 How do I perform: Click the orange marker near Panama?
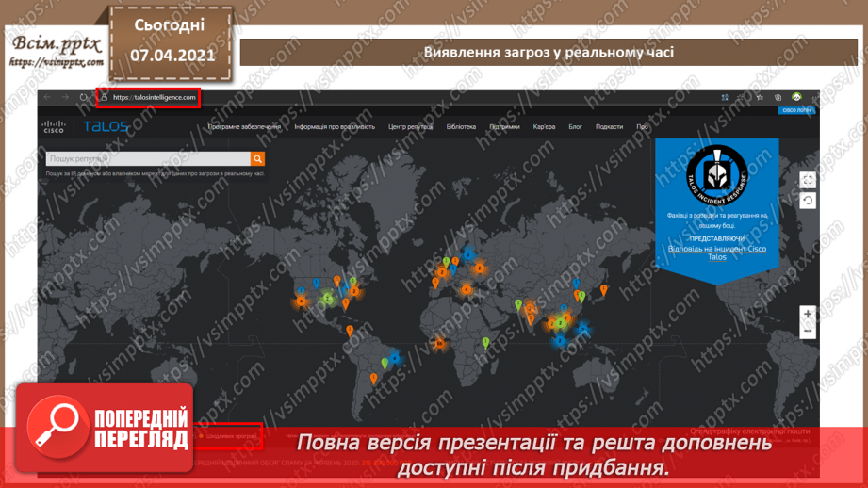click(350, 331)
